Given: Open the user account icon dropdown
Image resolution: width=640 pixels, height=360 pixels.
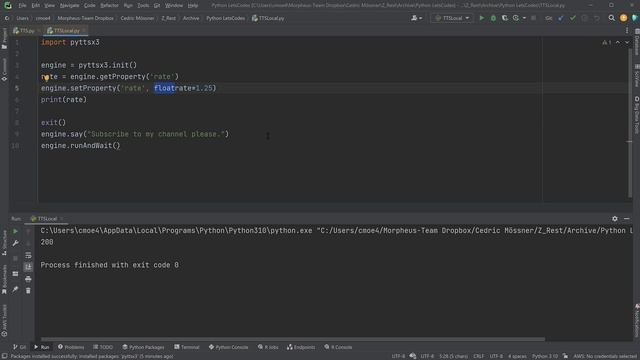Looking at the screenshot, I should point(417,18).
